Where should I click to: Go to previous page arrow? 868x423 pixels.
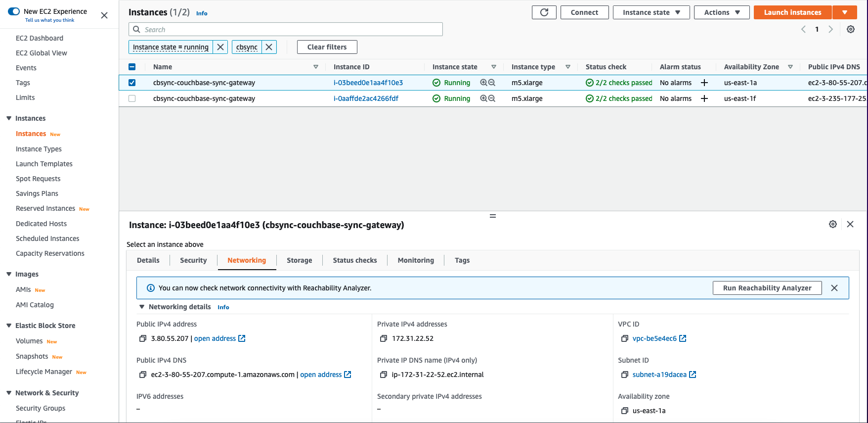803,29
